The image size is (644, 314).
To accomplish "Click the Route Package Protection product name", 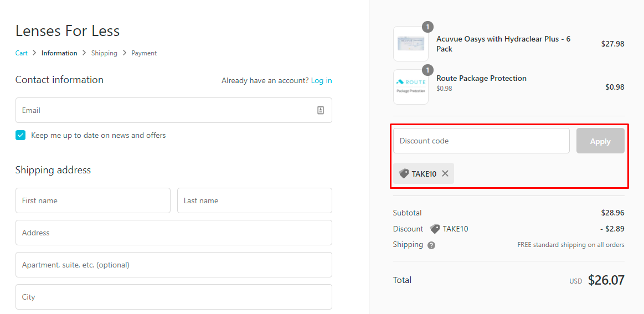I will point(481,78).
